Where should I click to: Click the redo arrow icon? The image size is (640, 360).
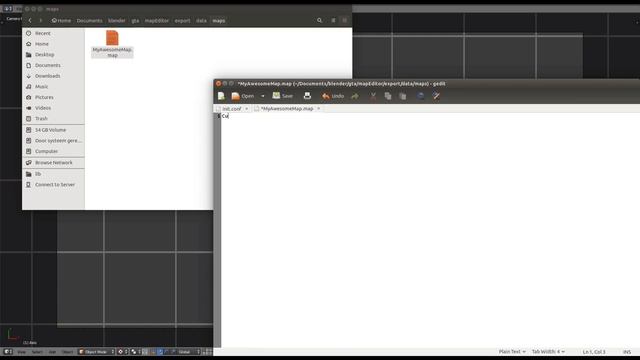(x=355, y=96)
